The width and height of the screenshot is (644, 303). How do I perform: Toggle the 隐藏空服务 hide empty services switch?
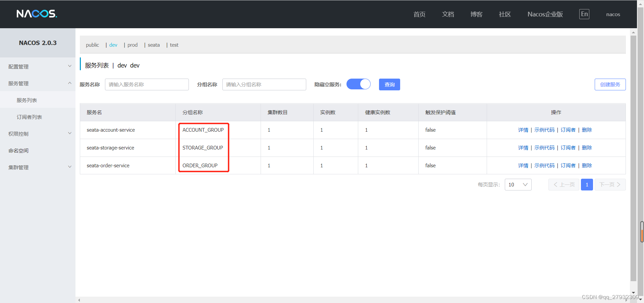click(x=359, y=84)
